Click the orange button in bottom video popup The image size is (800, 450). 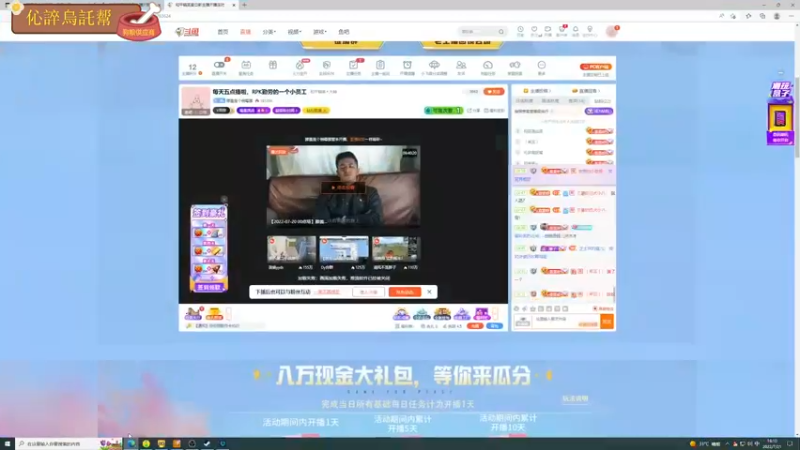tap(405, 292)
